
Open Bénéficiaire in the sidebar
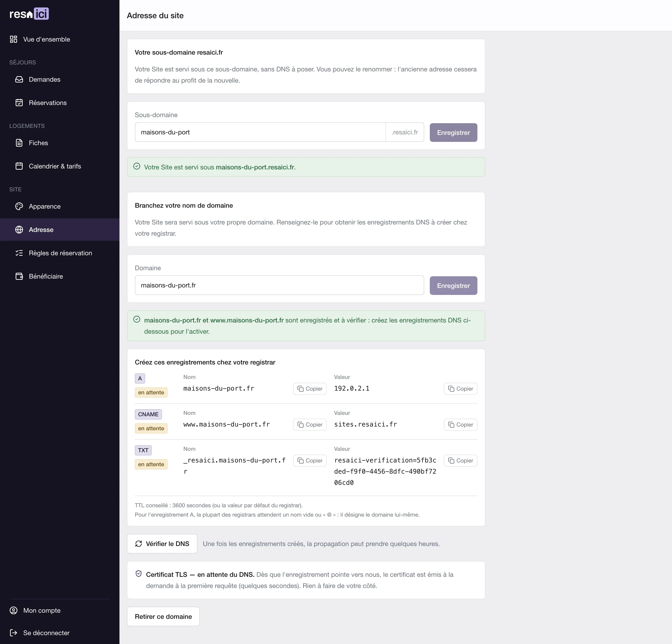[60, 276]
